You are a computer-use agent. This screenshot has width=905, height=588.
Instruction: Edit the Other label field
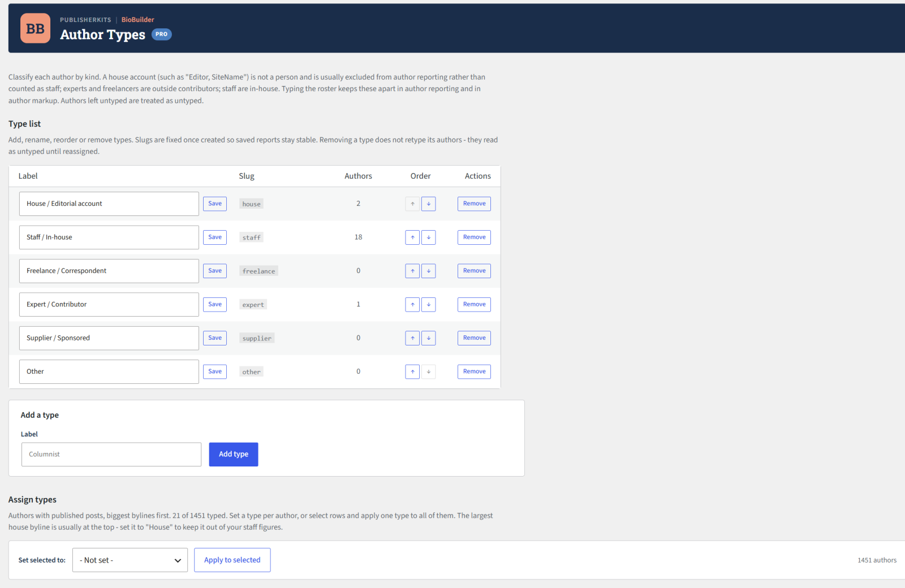pos(109,371)
